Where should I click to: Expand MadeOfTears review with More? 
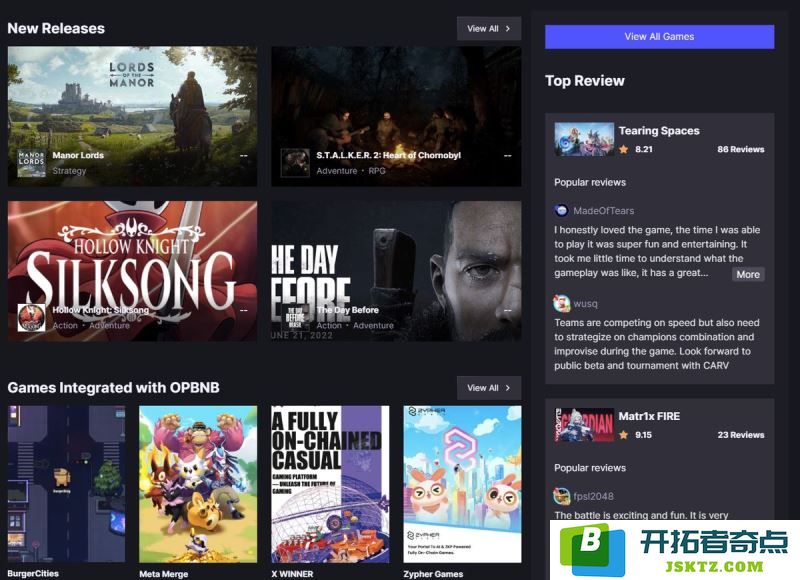pos(748,274)
